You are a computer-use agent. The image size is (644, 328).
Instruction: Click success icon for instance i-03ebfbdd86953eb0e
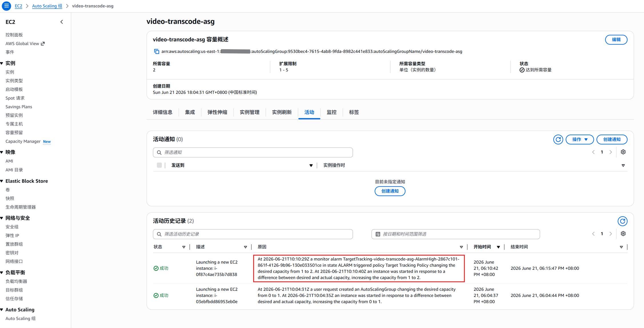pyautogui.click(x=156, y=295)
